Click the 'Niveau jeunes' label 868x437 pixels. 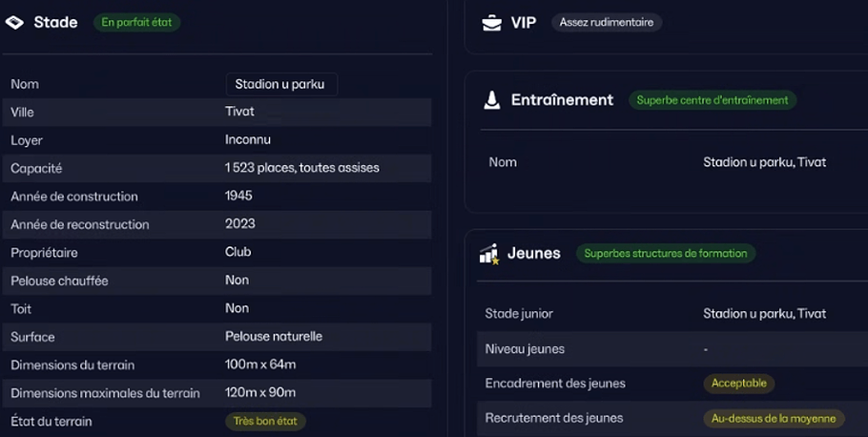pos(525,349)
